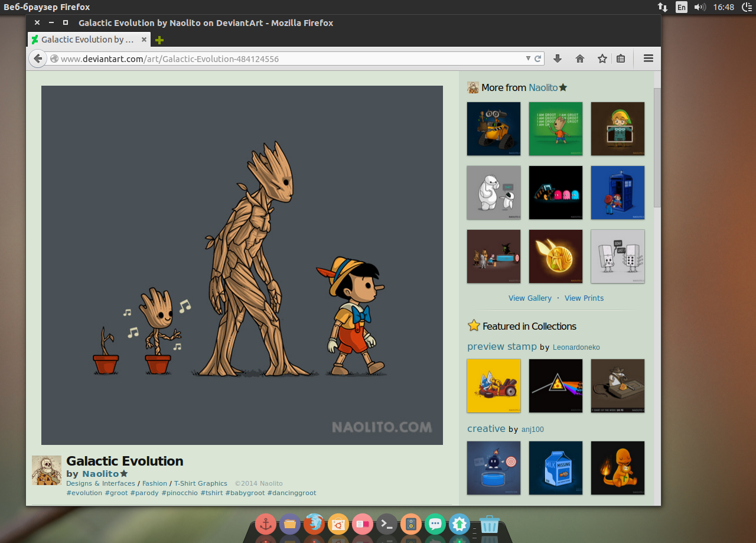
Task: Open the missing milk carton thumbnail
Action: pyautogui.click(x=556, y=468)
